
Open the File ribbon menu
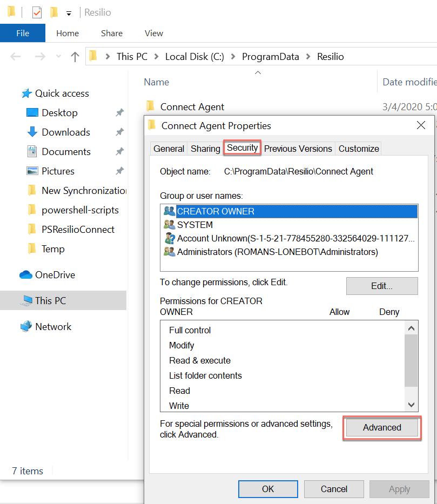(23, 33)
